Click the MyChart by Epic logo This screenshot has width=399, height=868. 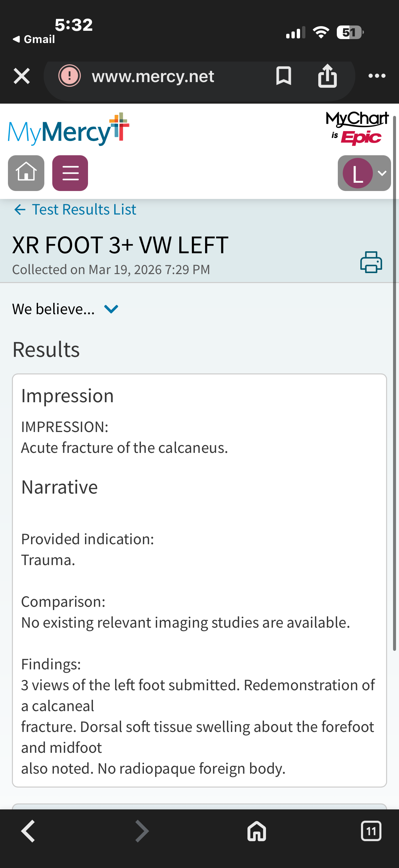pyautogui.click(x=357, y=128)
